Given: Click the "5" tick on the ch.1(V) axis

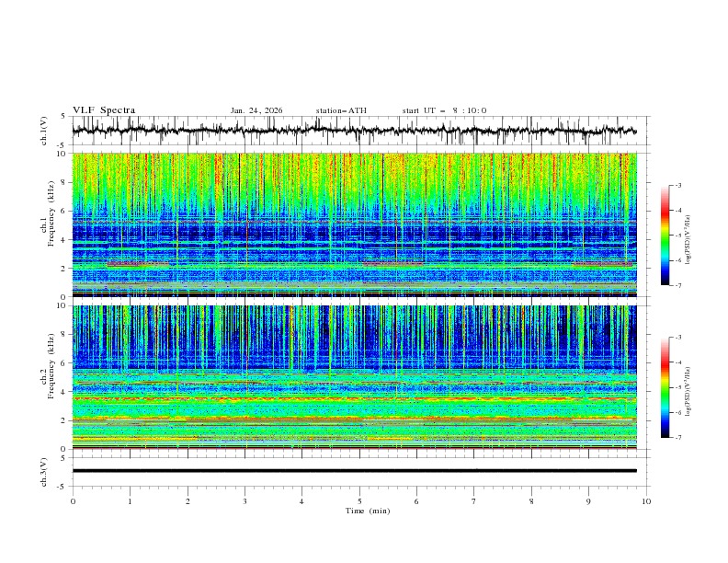Looking at the screenshot, I should [63, 116].
